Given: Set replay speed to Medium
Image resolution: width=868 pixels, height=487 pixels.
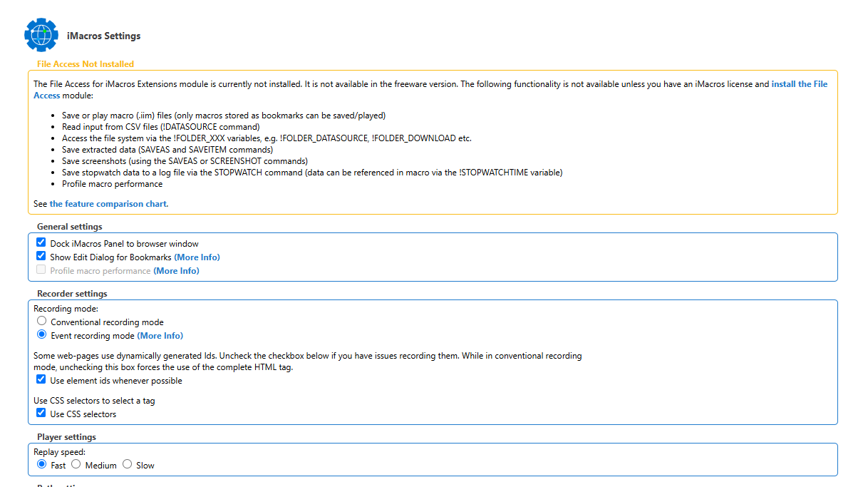Looking at the screenshot, I should click(76, 464).
